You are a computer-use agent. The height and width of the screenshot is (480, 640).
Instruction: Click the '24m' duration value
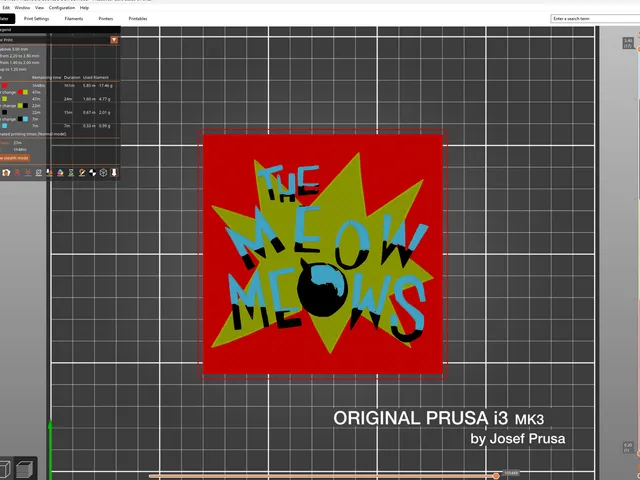[68, 99]
